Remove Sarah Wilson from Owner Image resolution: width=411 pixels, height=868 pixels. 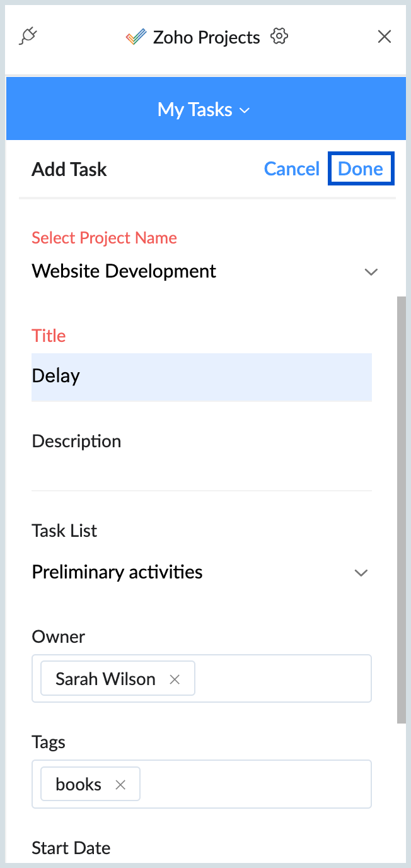tap(175, 679)
